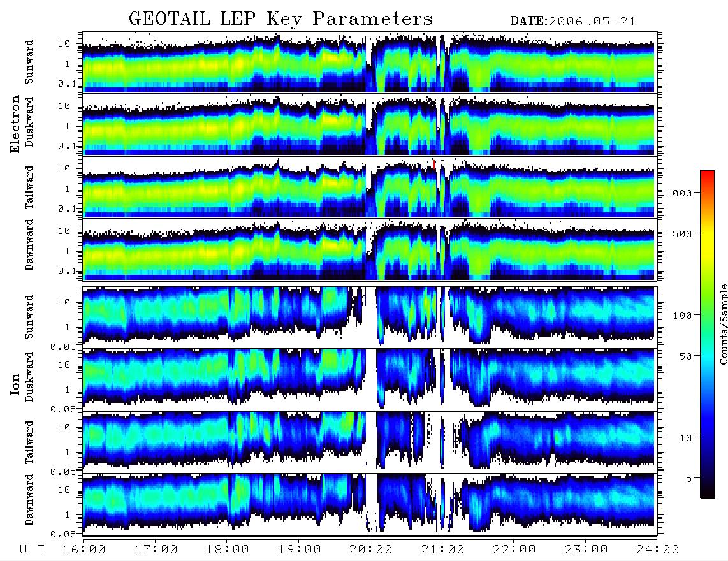Viewport: 728px width, 561px height.
Task: Click the "0.05" tick under Ion Dawnward
Action: pyautogui.click(x=62, y=534)
